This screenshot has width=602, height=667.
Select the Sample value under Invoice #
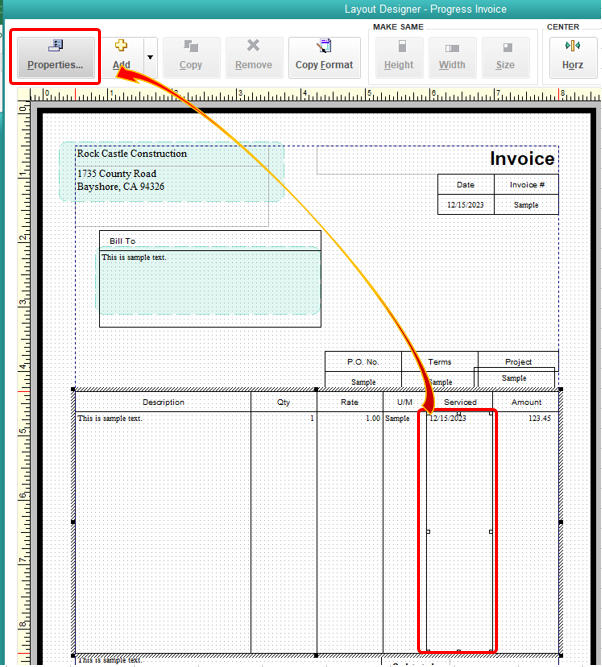pos(526,205)
